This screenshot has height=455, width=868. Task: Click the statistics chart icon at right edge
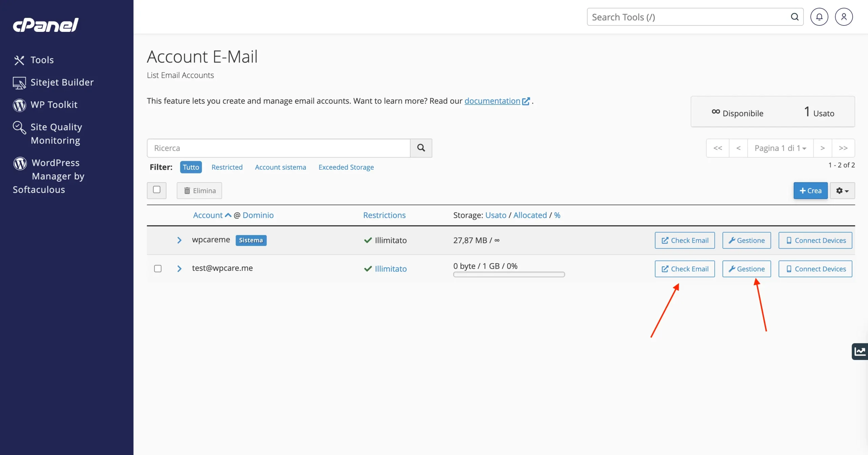[860, 351]
